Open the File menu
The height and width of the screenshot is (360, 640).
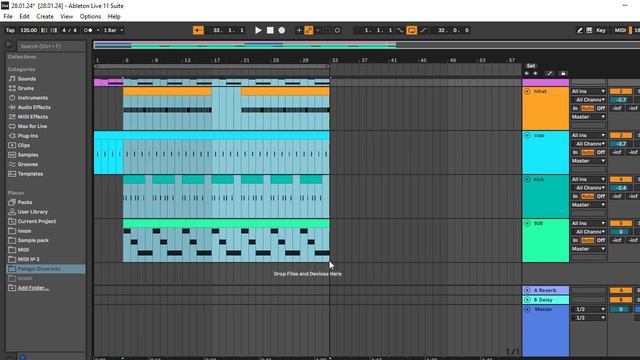click(8, 16)
